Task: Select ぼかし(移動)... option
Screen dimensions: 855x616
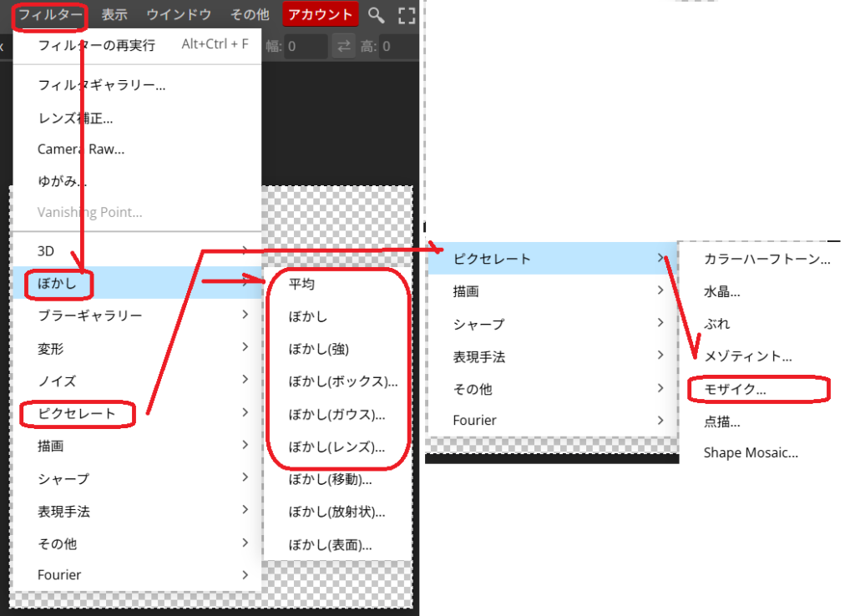Action: click(337, 480)
